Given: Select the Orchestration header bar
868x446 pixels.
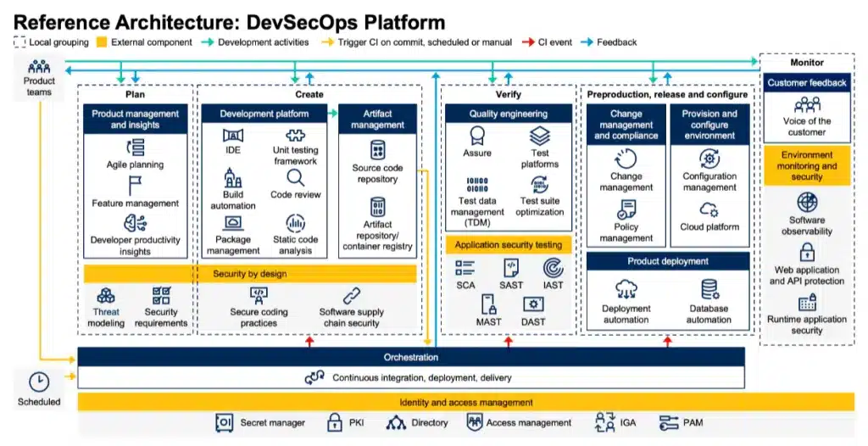Looking at the screenshot, I should pos(411,357).
